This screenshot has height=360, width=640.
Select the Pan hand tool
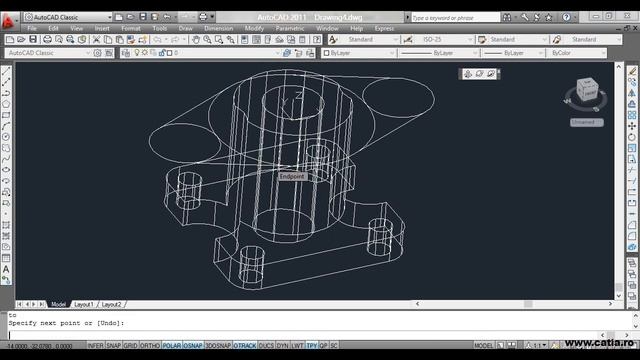[196, 40]
